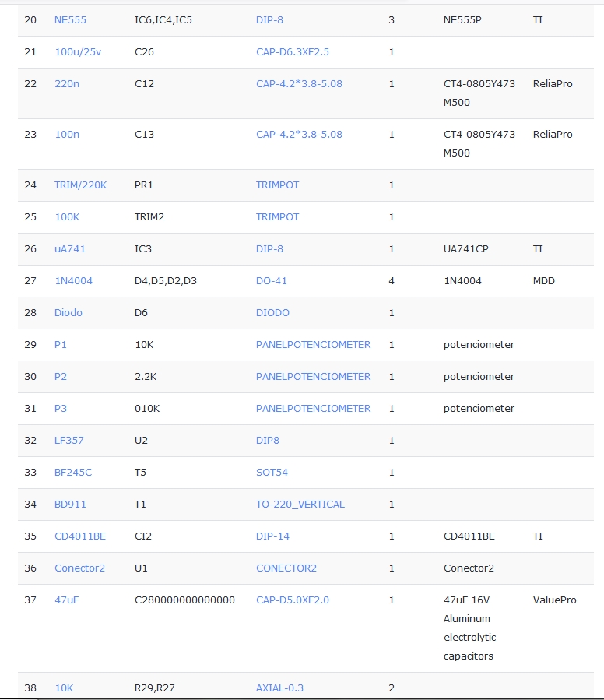Select the SOT54 footprint link
This screenshot has height=700, width=604.
272,473
